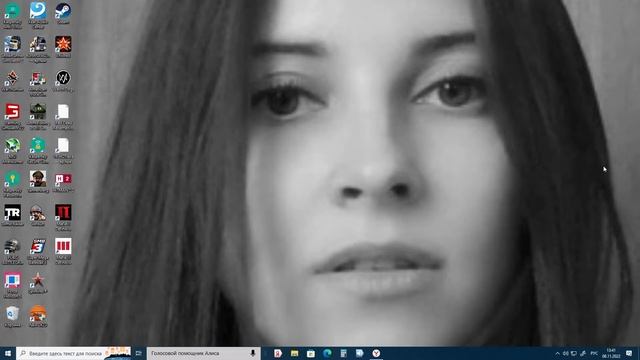
Task: Expand the hidden system tray icons
Action: (x=557, y=353)
